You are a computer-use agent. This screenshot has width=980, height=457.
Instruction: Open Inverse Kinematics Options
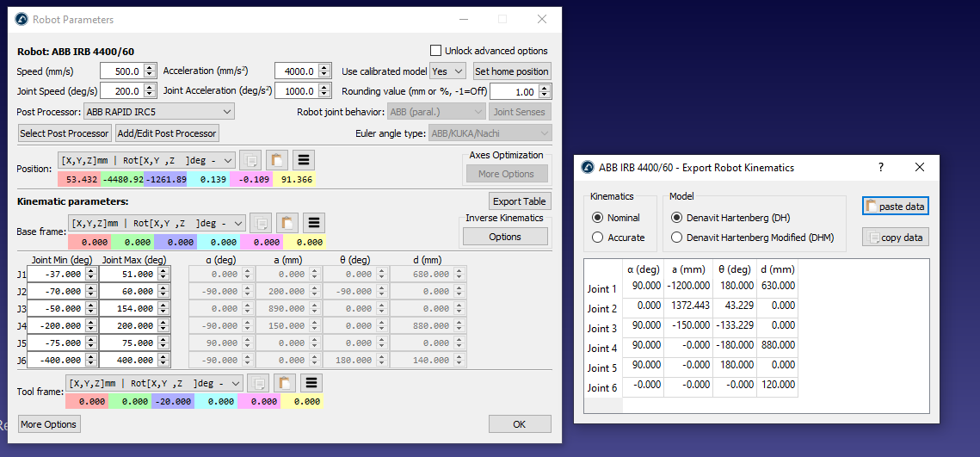click(x=505, y=237)
